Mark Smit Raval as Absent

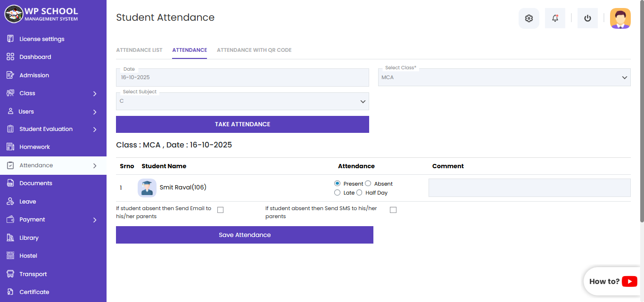(368, 184)
